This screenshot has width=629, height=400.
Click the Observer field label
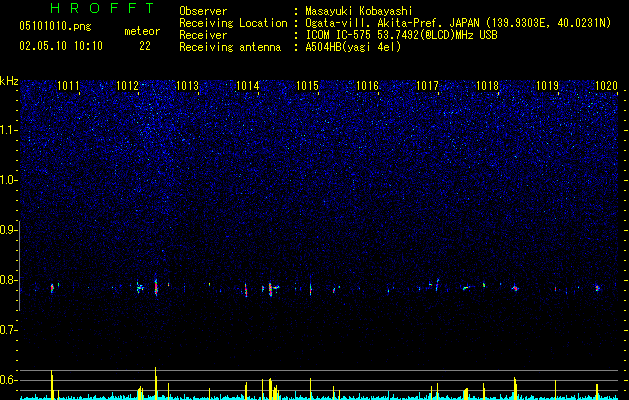coord(203,12)
